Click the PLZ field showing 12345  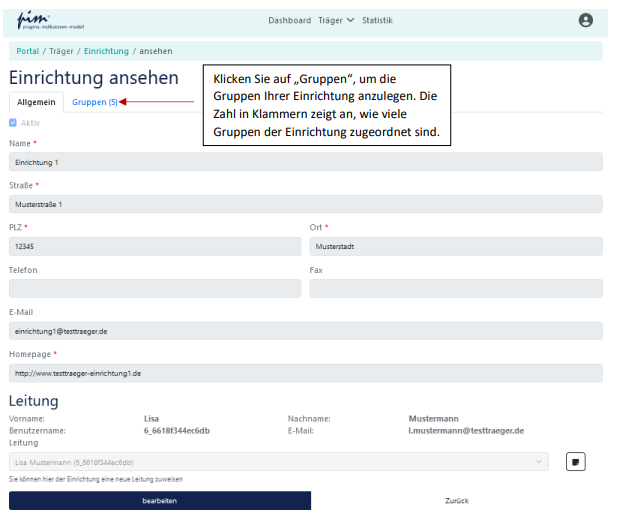(155, 246)
